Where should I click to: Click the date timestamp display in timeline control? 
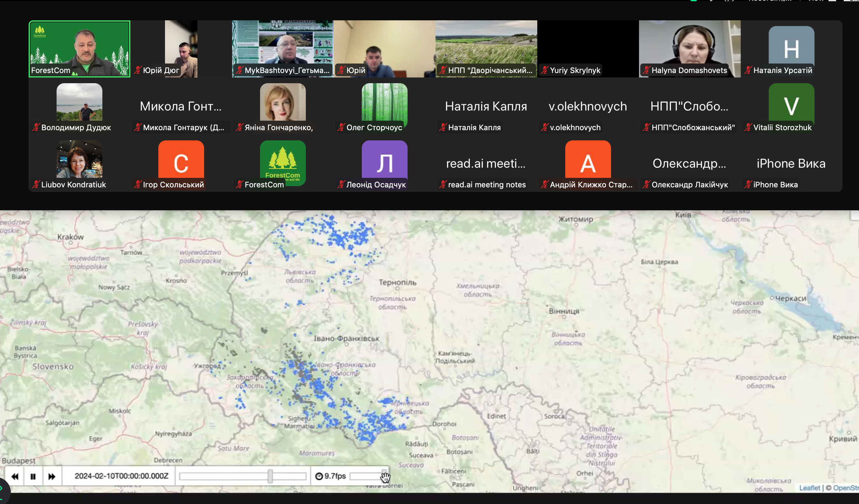point(121,476)
